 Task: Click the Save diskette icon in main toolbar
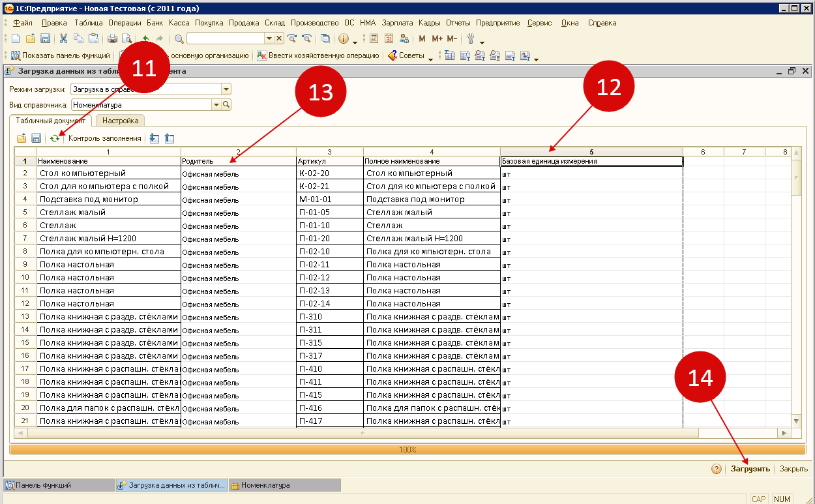click(45, 38)
